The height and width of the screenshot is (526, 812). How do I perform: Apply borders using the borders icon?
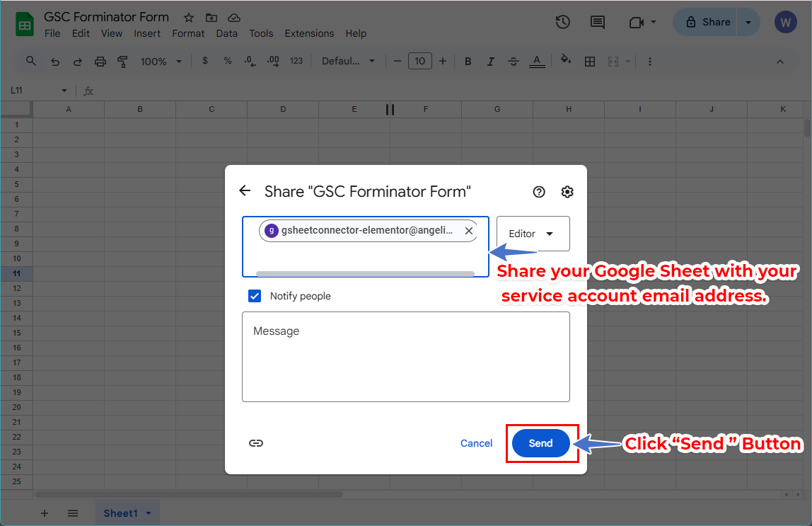(x=590, y=61)
